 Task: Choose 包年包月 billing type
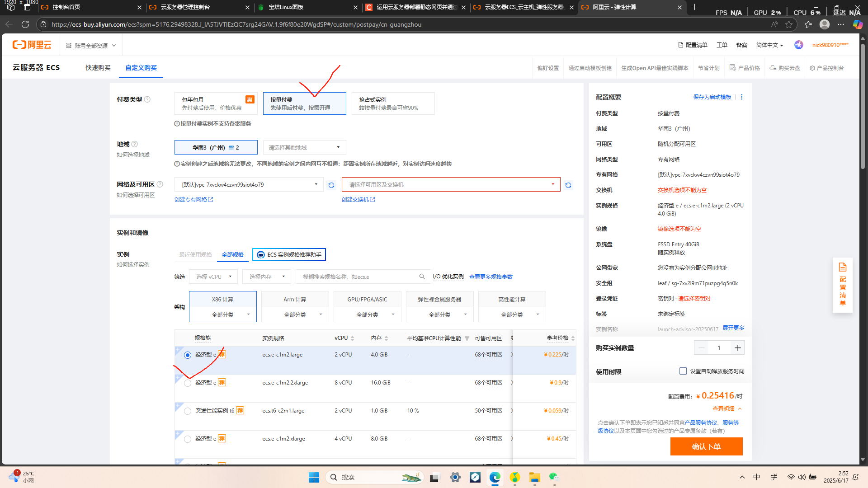tap(216, 103)
